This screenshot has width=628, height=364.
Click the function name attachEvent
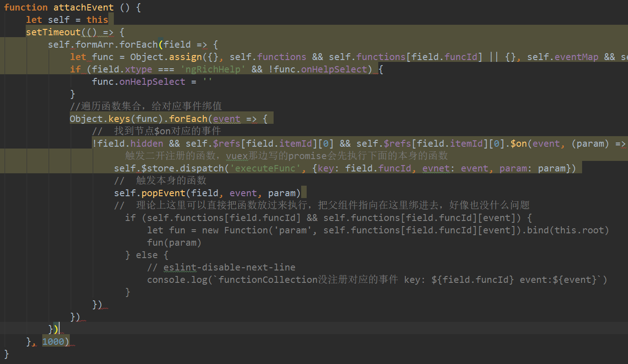84,7
